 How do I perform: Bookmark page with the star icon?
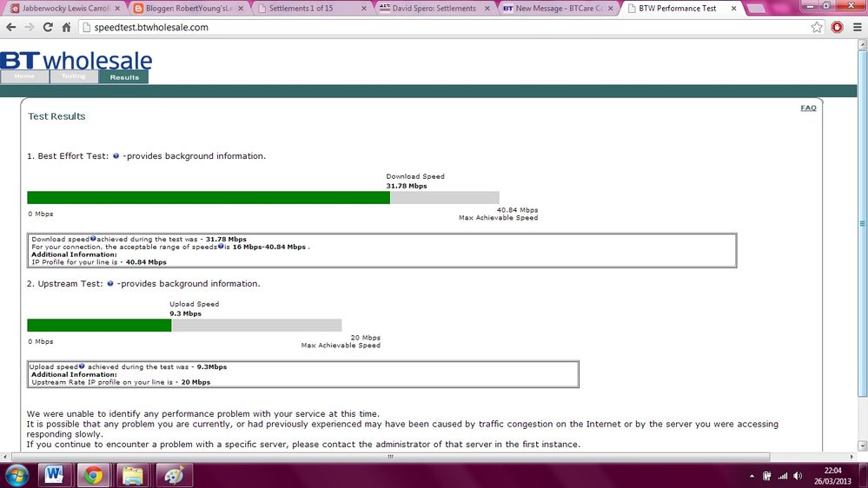click(x=817, y=27)
